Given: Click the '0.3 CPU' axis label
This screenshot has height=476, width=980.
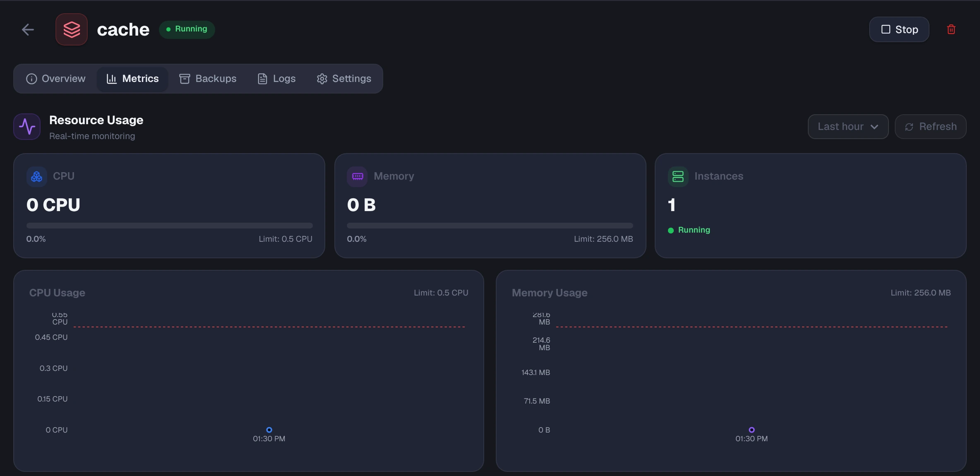Looking at the screenshot, I should [x=54, y=368].
